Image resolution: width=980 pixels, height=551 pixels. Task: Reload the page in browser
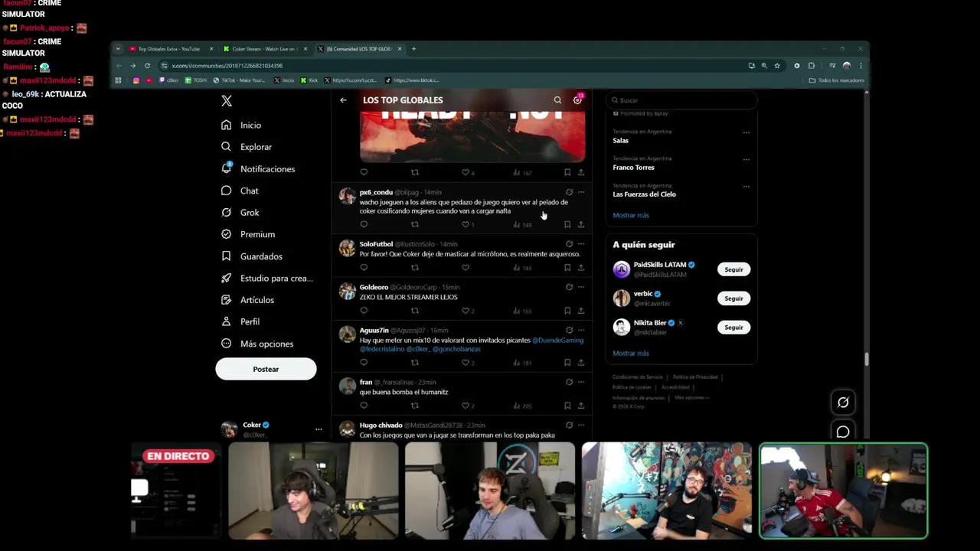147,66
